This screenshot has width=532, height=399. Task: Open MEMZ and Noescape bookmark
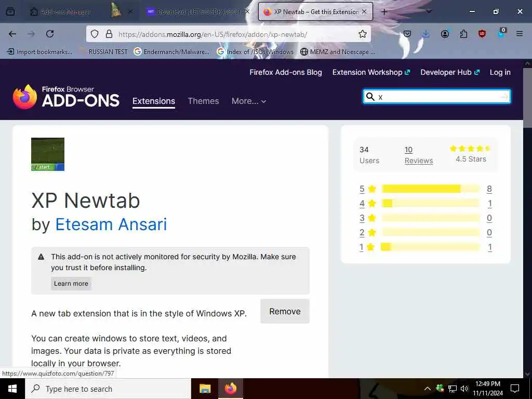[338, 52]
